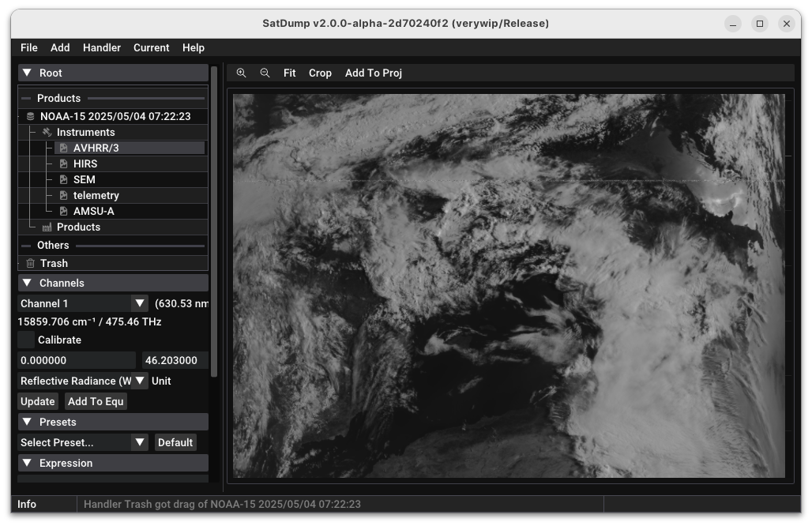Click the minimum range field showing 0.000000
This screenshot has width=812, height=526.
(77, 360)
